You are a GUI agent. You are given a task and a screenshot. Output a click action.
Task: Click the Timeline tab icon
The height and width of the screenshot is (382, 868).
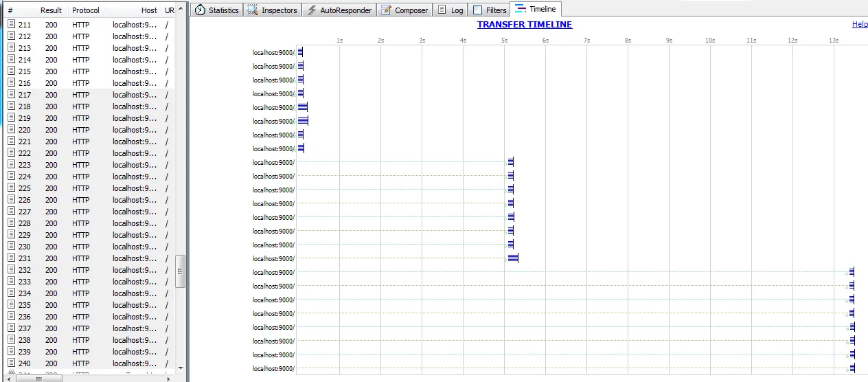(521, 9)
